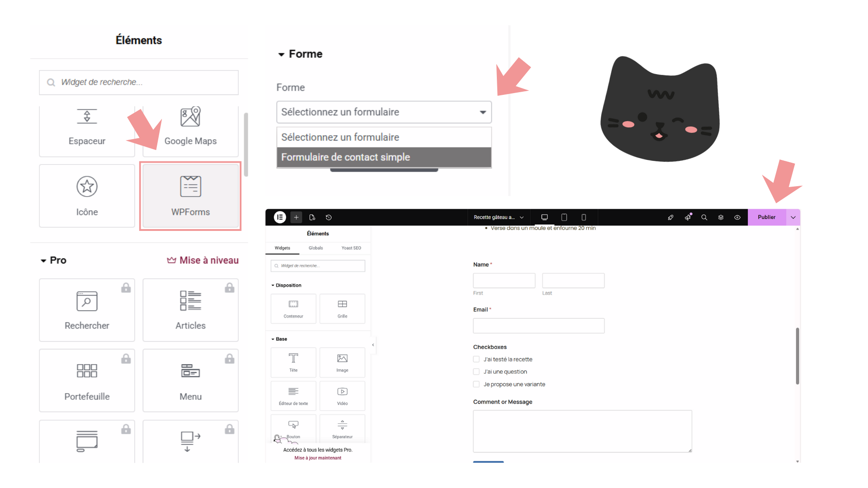868x488 pixels.
Task: Open the Elementor logo menu
Action: click(280, 217)
